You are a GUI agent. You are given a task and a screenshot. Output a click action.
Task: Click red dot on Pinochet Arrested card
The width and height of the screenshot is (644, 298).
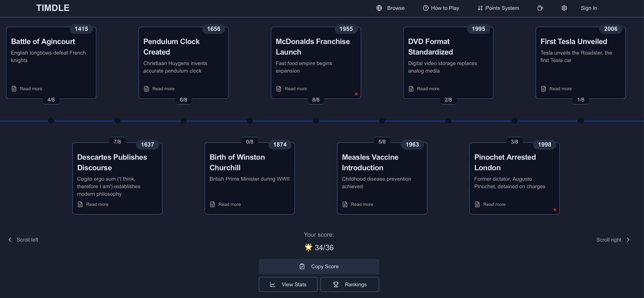555,210
